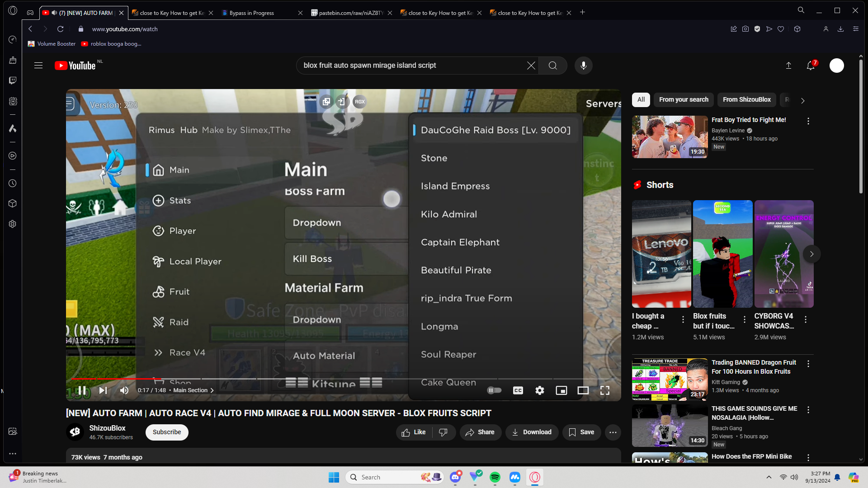Open options for Blox fruits short

[744, 320]
